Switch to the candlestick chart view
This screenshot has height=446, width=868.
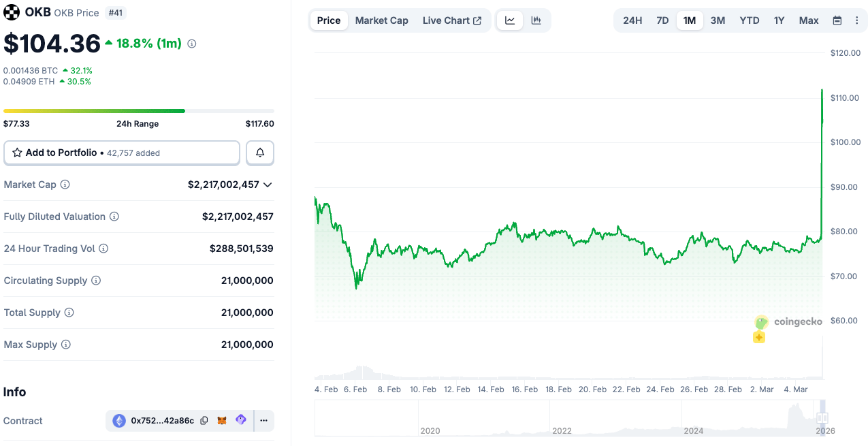tap(536, 20)
